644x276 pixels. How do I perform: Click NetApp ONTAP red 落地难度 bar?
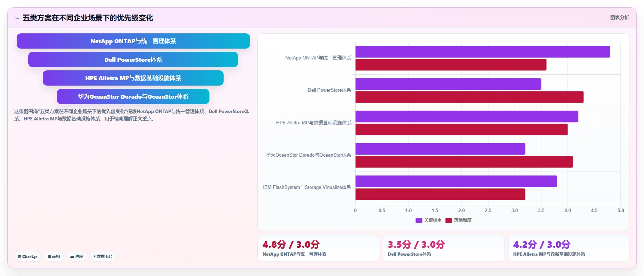click(451, 65)
